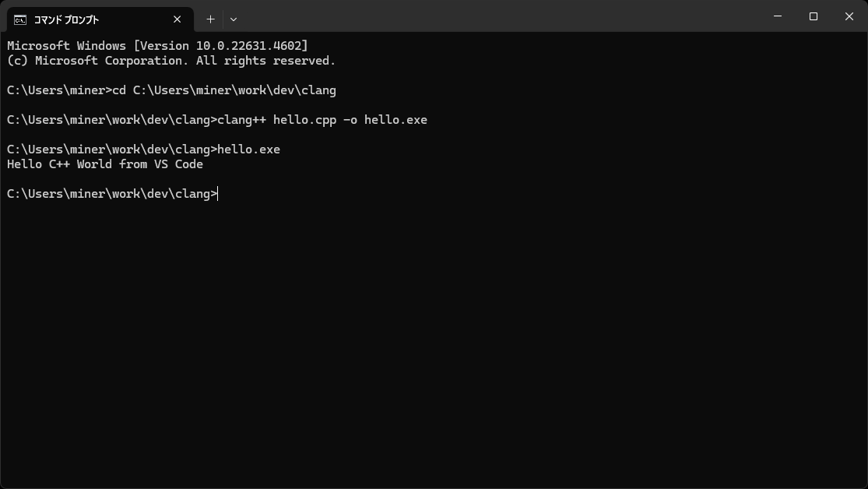Maximize the terminal window

[x=814, y=16]
